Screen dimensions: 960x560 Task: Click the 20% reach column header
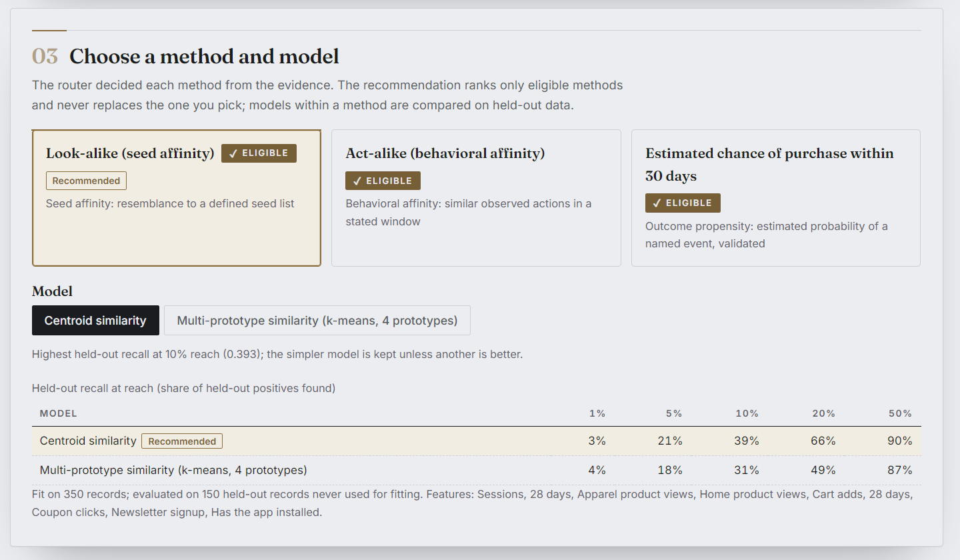point(824,413)
